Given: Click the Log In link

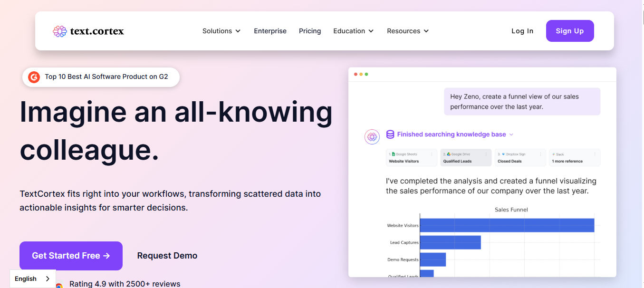Looking at the screenshot, I should click(x=522, y=31).
